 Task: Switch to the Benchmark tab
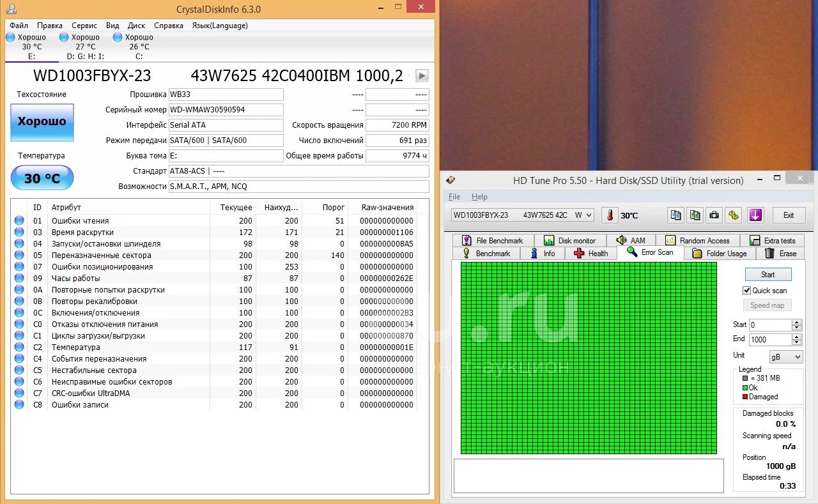[x=486, y=254]
